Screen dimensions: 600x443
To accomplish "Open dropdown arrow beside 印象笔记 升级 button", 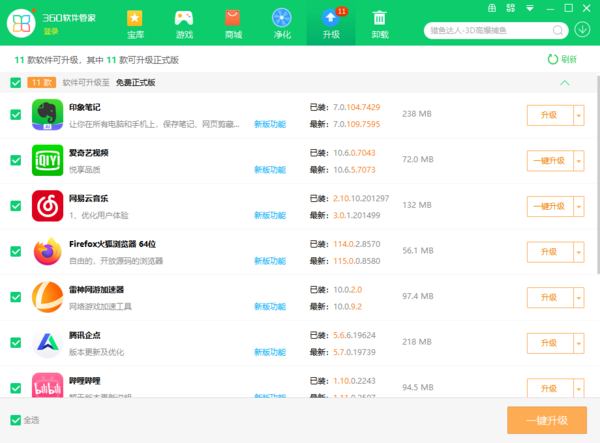I will 578,115.
